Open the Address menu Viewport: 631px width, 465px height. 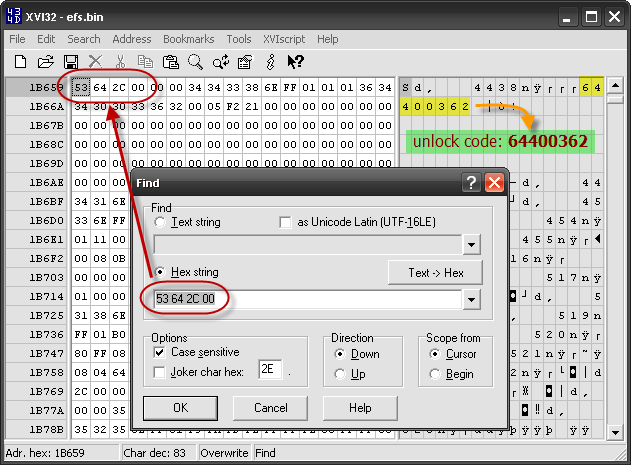click(x=132, y=39)
